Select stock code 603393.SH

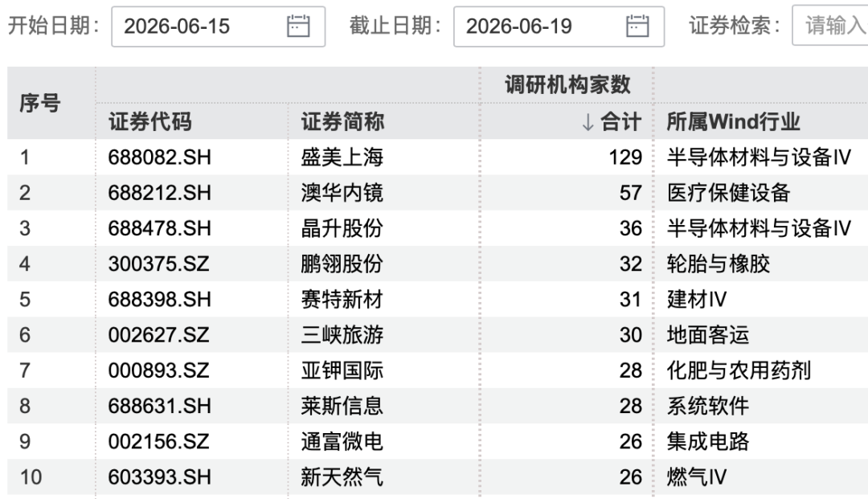coord(159,477)
